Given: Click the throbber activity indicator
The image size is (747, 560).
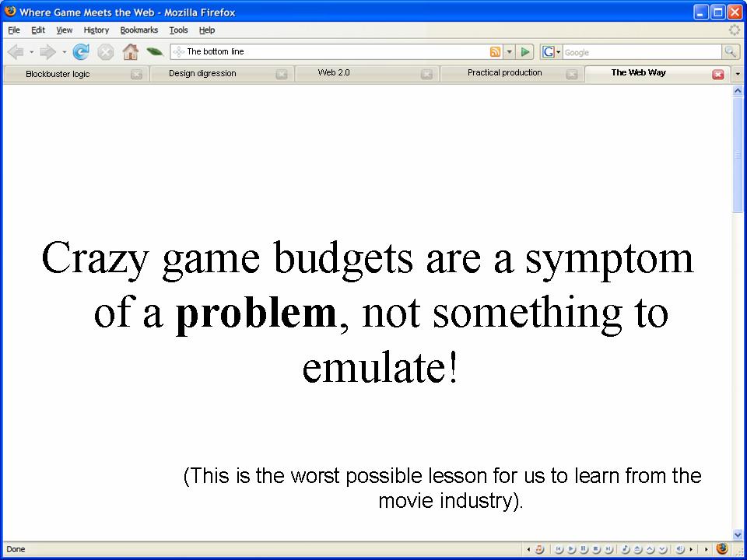Looking at the screenshot, I should click(x=735, y=30).
